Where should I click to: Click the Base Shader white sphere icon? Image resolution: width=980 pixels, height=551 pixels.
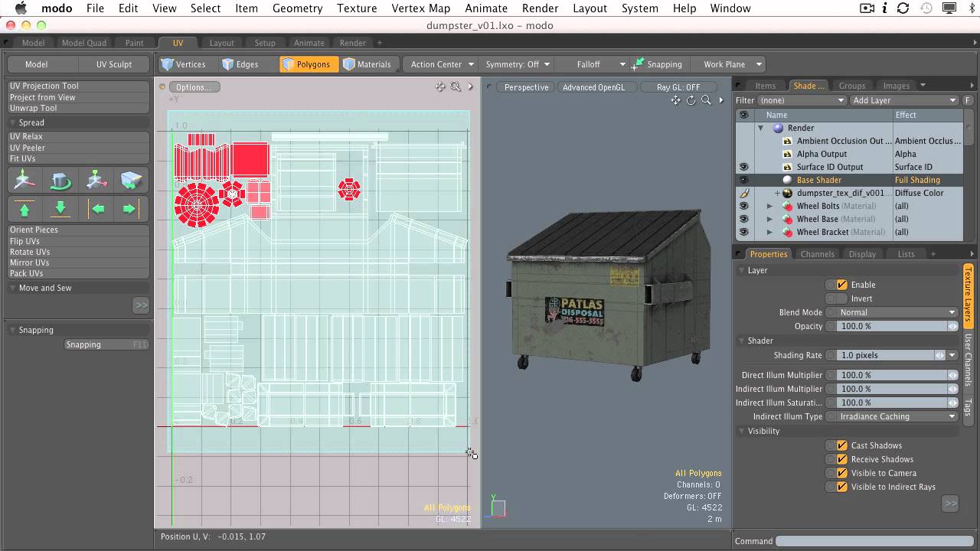click(x=787, y=180)
